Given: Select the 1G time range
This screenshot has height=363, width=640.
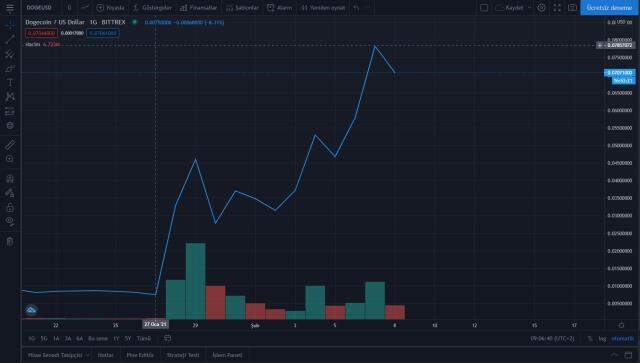Looking at the screenshot, I should [x=32, y=339].
